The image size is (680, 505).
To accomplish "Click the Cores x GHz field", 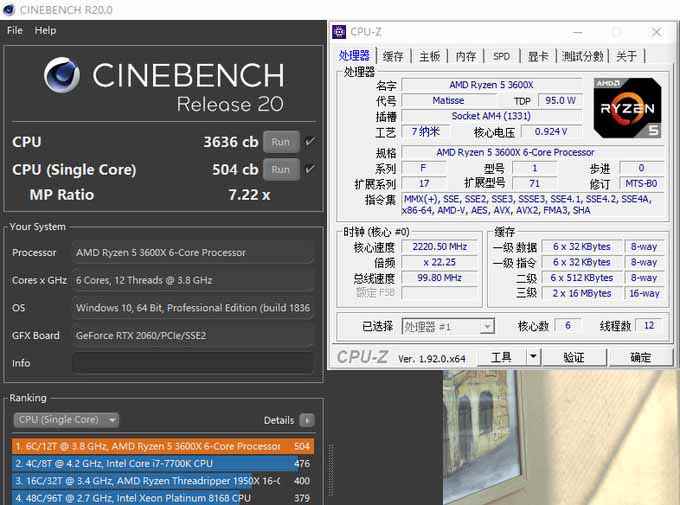I will [x=193, y=280].
